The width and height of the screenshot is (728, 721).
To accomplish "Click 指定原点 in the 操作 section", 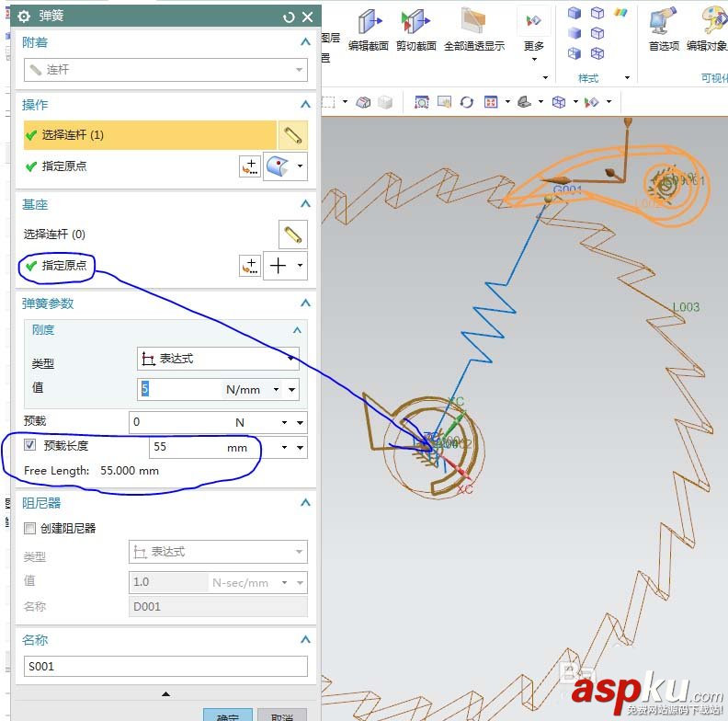I will click(x=64, y=166).
